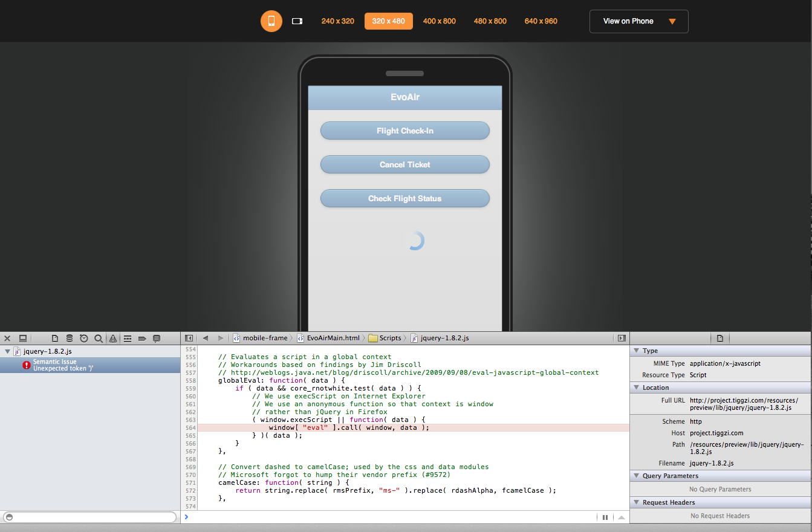The width and height of the screenshot is (812, 532).
Task: Show the Issues warning triangle icon
Action: point(113,339)
